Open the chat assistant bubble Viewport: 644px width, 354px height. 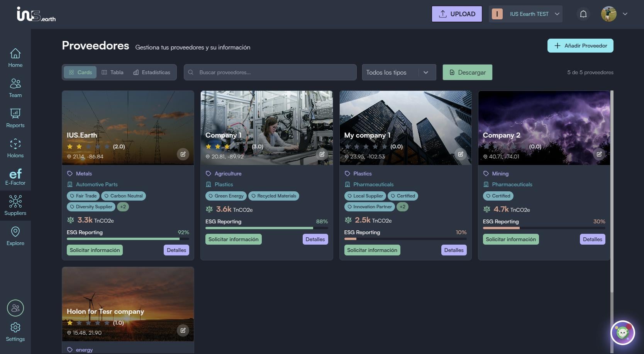pyautogui.click(x=623, y=332)
